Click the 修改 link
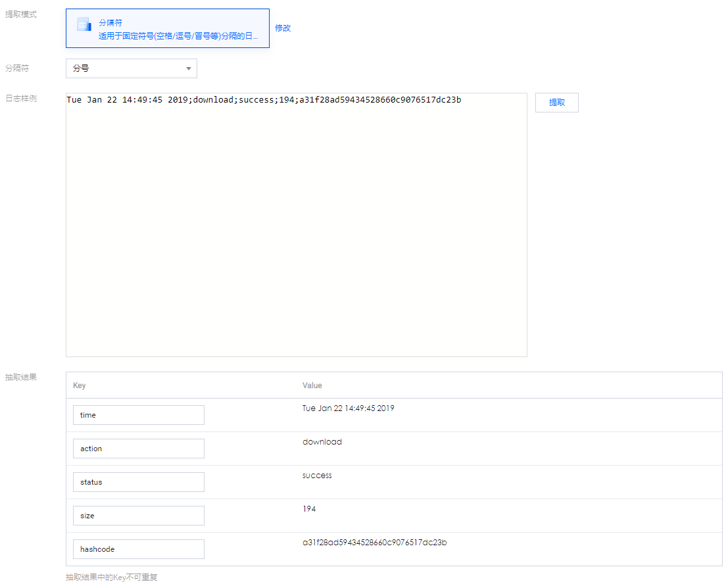The image size is (726, 588). [x=282, y=28]
